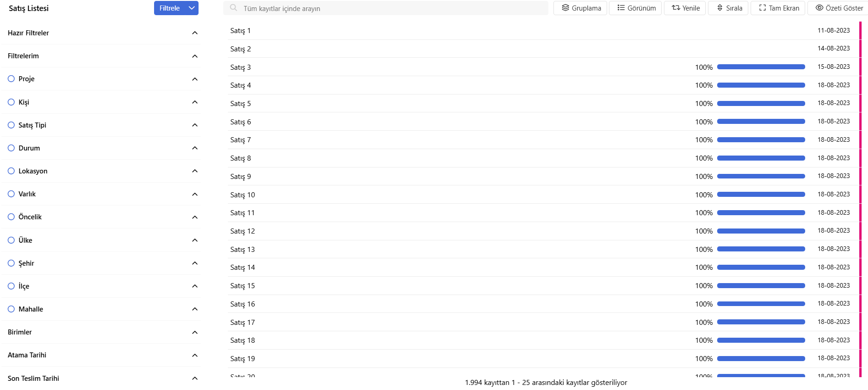
Task: Click the Yenile refresh arrows icon
Action: (x=676, y=8)
